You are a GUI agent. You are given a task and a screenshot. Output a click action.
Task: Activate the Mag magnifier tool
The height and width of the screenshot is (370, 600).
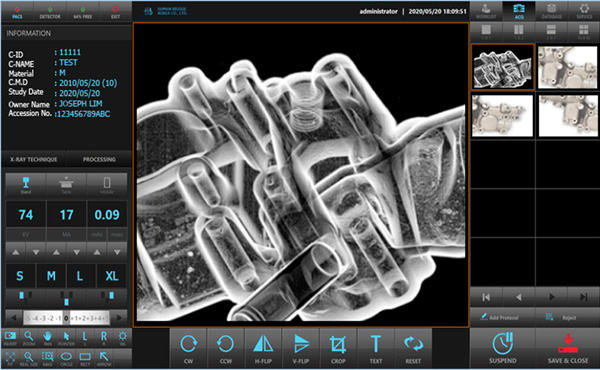pyautogui.click(x=47, y=359)
